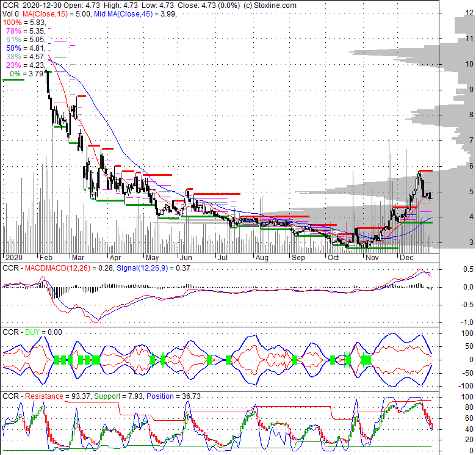Click the MACD axis value 0.5
This screenshot has width=476, height=455.
468,269
